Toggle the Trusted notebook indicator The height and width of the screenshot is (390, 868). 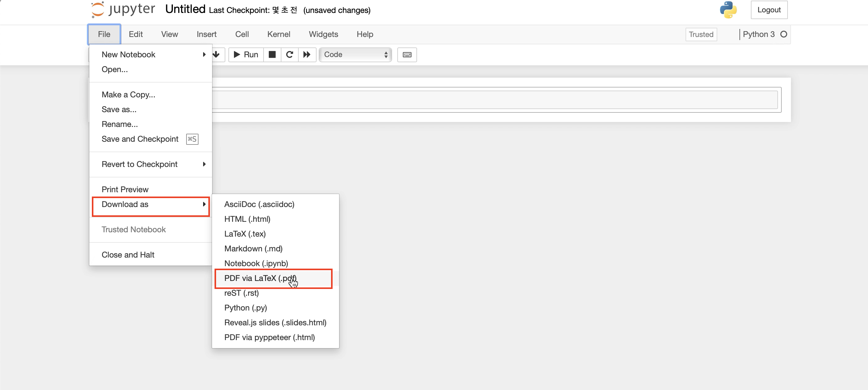click(701, 35)
